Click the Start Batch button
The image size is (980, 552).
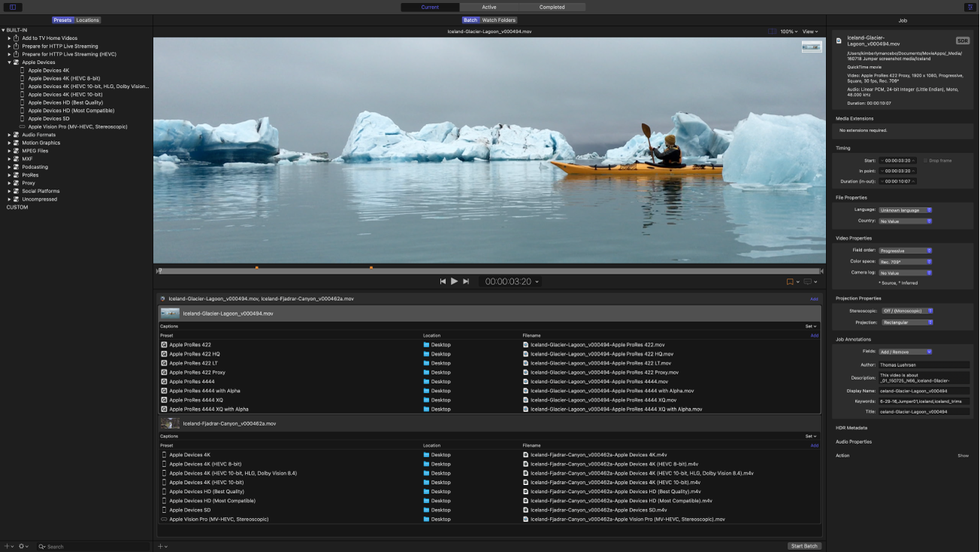click(804, 546)
